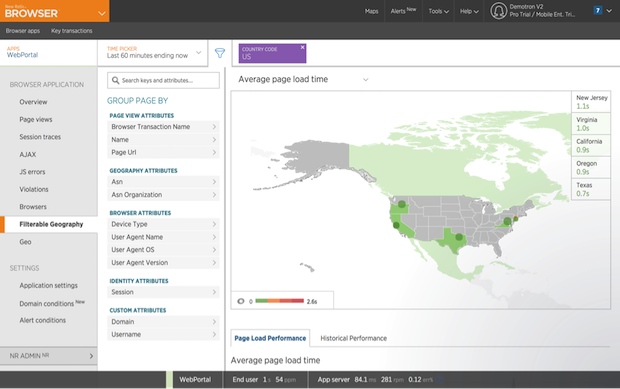Click the Virginia map marker
Viewport: 620px width, 389px height.
click(x=507, y=221)
